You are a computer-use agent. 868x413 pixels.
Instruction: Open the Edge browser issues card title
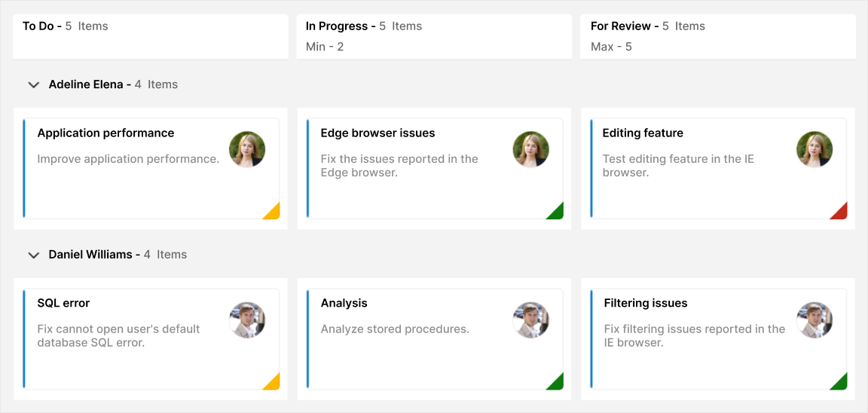coord(377,133)
